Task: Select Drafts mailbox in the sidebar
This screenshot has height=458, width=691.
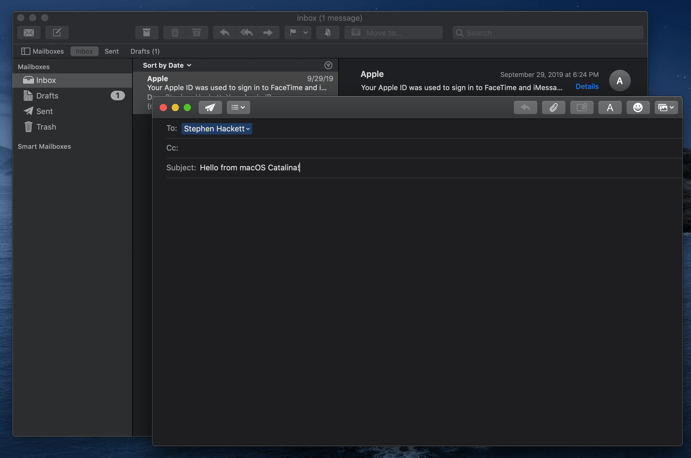Action: click(72, 96)
